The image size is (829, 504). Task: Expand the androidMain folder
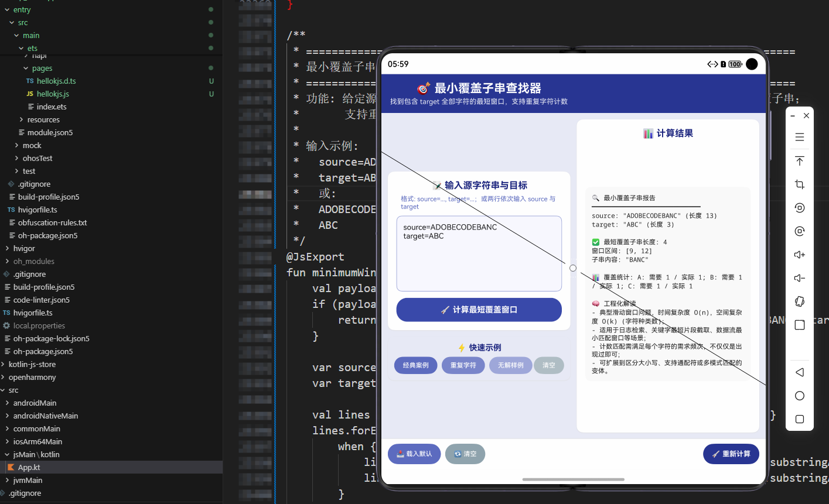6,403
